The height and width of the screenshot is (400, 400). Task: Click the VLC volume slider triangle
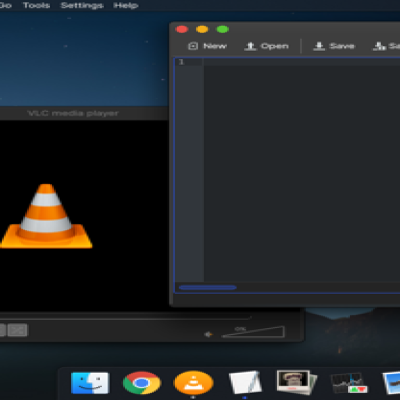pyautogui.click(x=253, y=332)
